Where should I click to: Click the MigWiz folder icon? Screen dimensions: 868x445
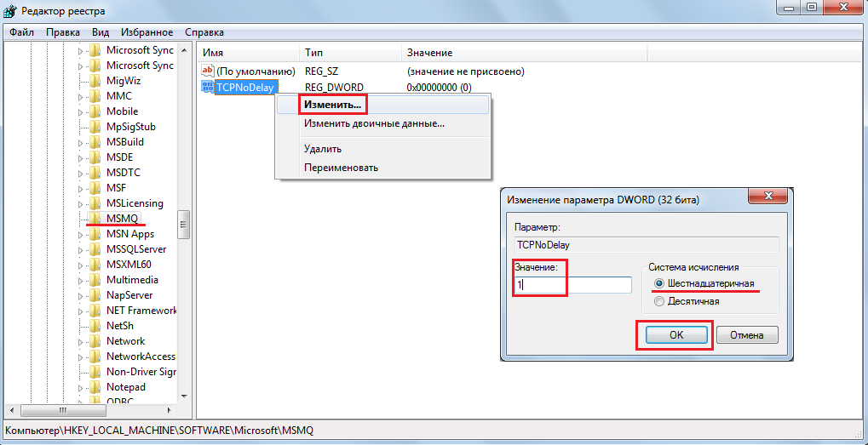(95, 81)
